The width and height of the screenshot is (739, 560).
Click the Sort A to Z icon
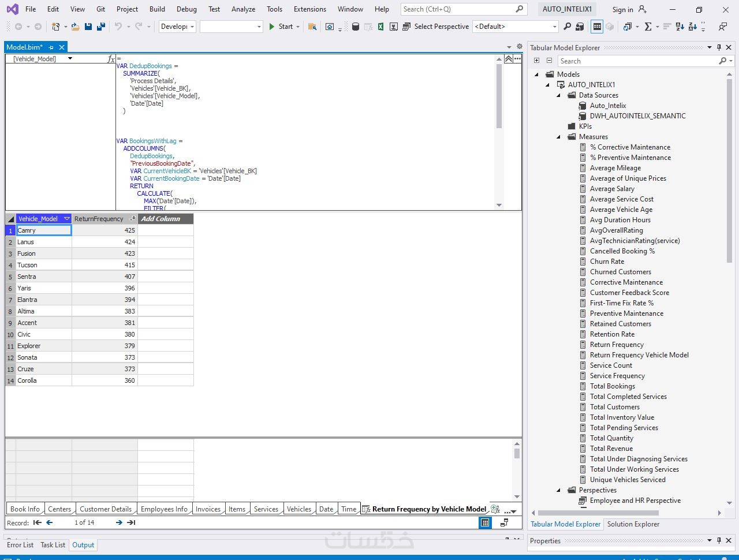680,27
